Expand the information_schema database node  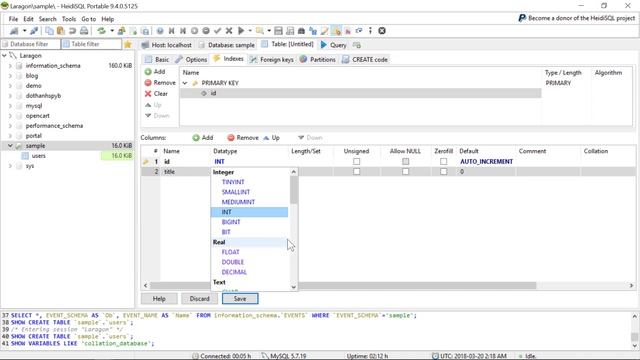click(x=10, y=66)
